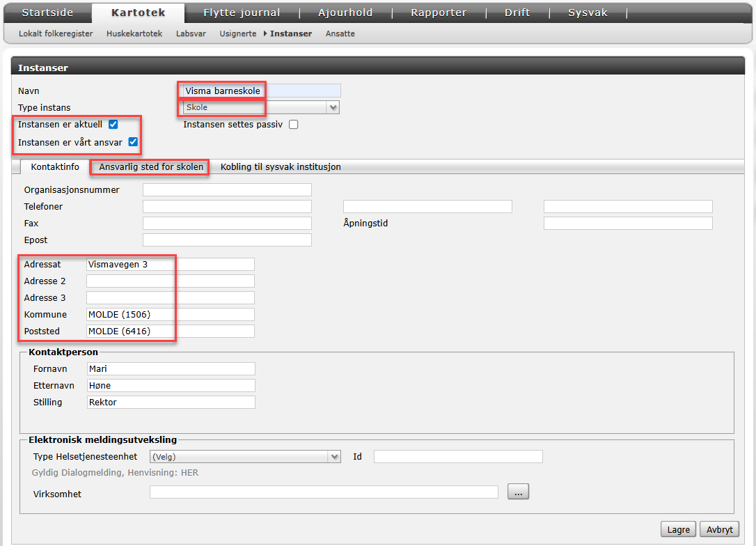Open the Lokalt folkeregister submenu link
Screen dimensions: 756x546
pos(56,33)
